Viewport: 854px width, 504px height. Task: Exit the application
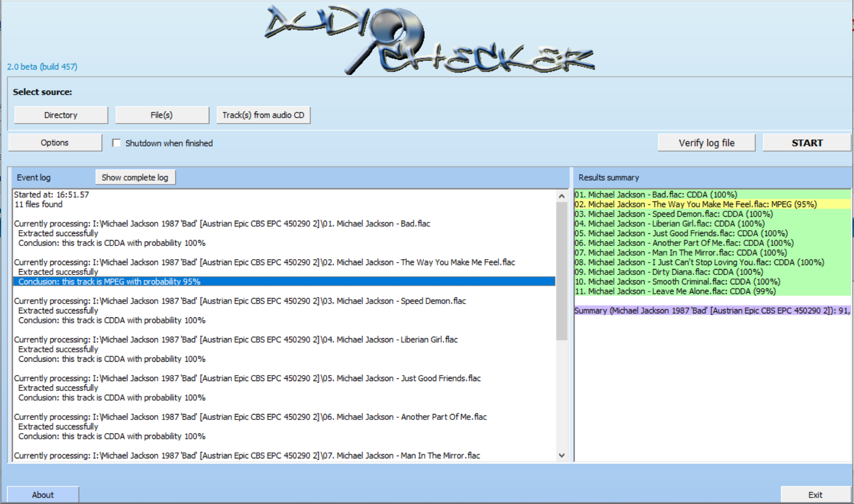tap(816, 495)
